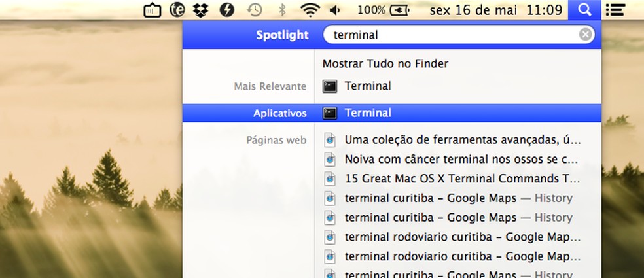Select Mostrar Tudo no Finder
The height and width of the screenshot is (278, 644).
pyautogui.click(x=385, y=63)
